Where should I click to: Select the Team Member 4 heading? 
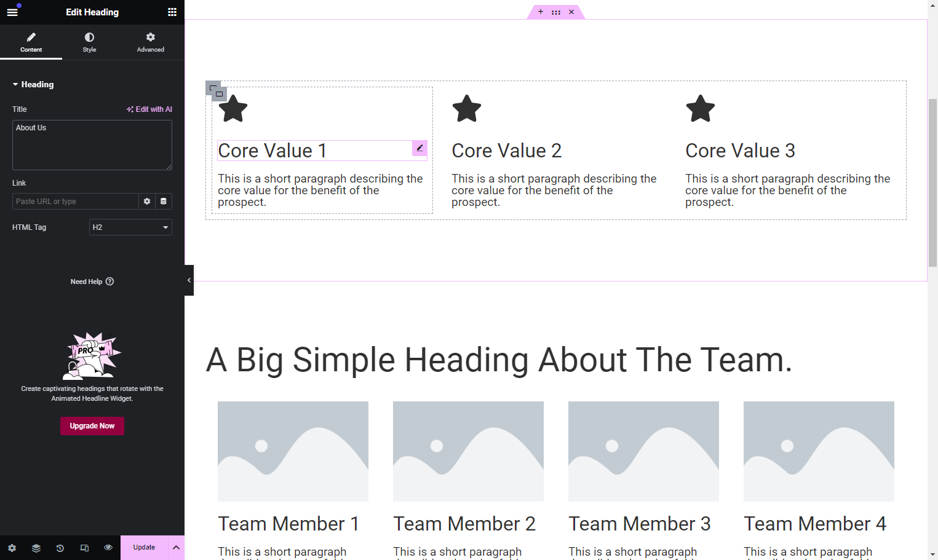[815, 524]
